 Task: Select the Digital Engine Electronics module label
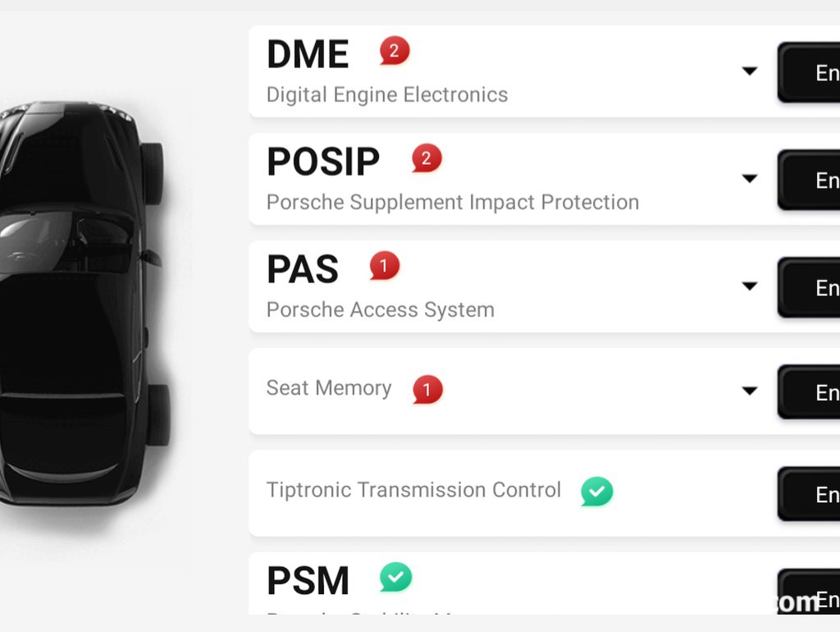[x=387, y=95]
